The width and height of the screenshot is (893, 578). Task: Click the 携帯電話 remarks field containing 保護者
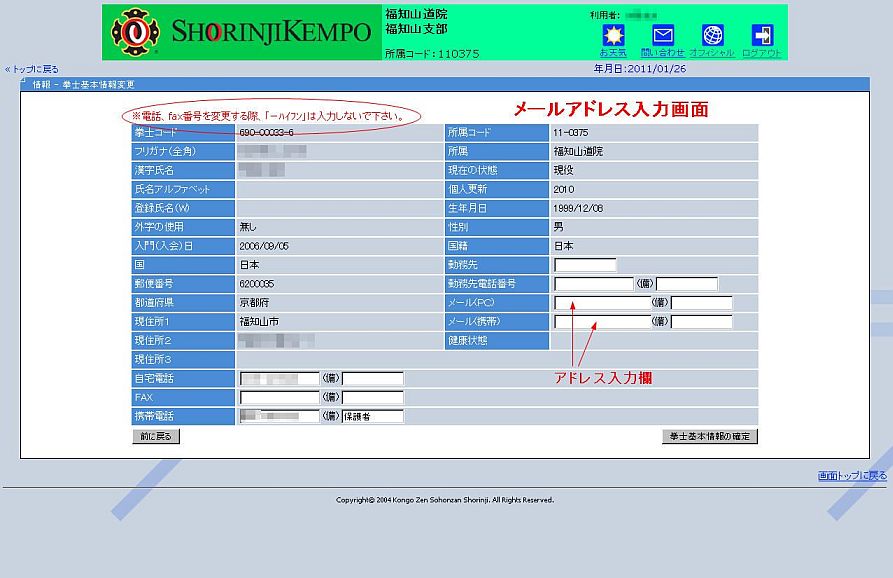(x=372, y=417)
